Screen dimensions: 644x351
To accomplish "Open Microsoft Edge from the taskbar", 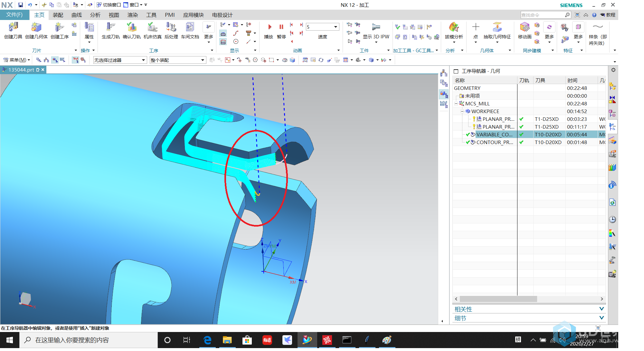I will pos(207,340).
